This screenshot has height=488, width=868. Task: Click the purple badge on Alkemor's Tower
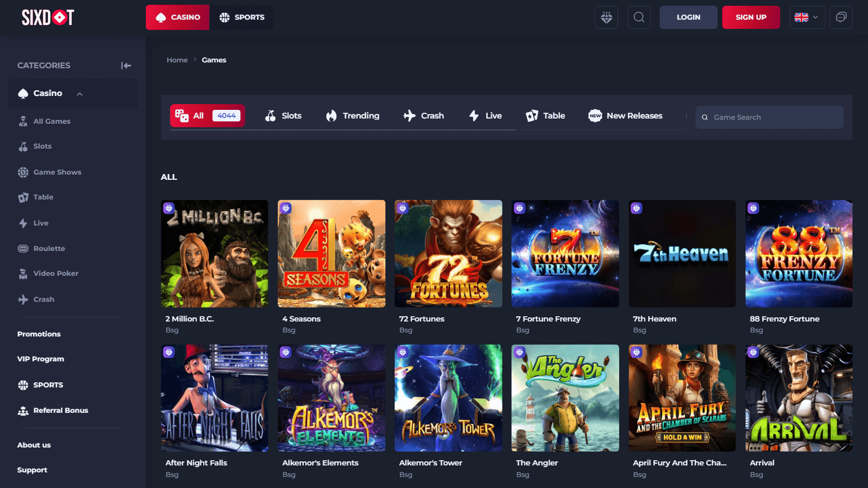403,352
